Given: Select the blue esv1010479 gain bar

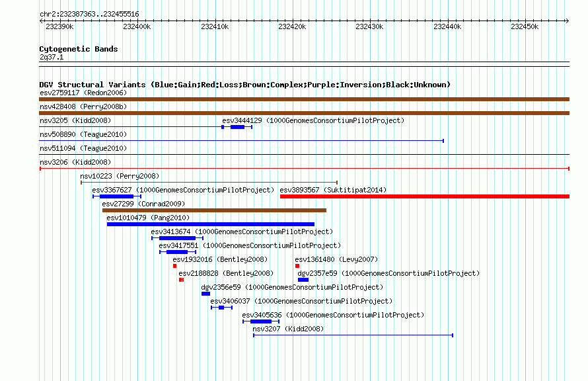Looking at the screenshot, I should (x=211, y=224).
